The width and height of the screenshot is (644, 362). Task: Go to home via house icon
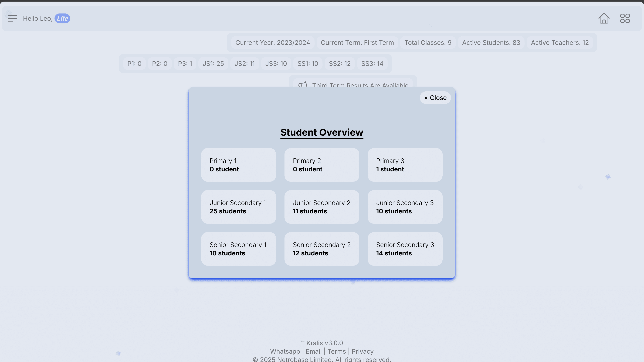[604, 18]
